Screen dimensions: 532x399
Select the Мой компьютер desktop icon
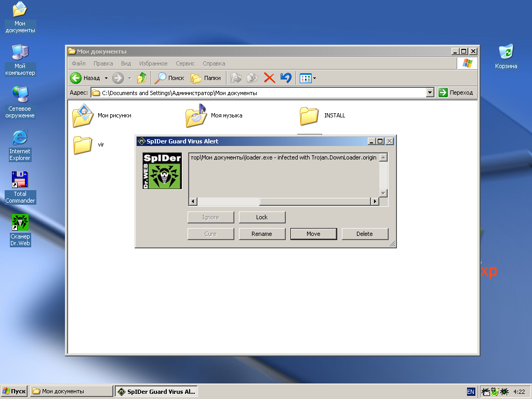click(20, 60)
